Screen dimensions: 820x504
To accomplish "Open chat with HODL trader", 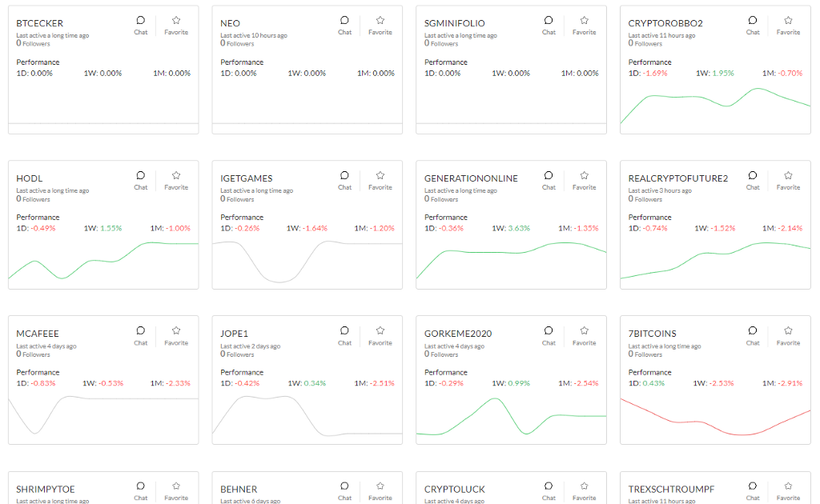I will pyautogui.click(x=141, y=180).
